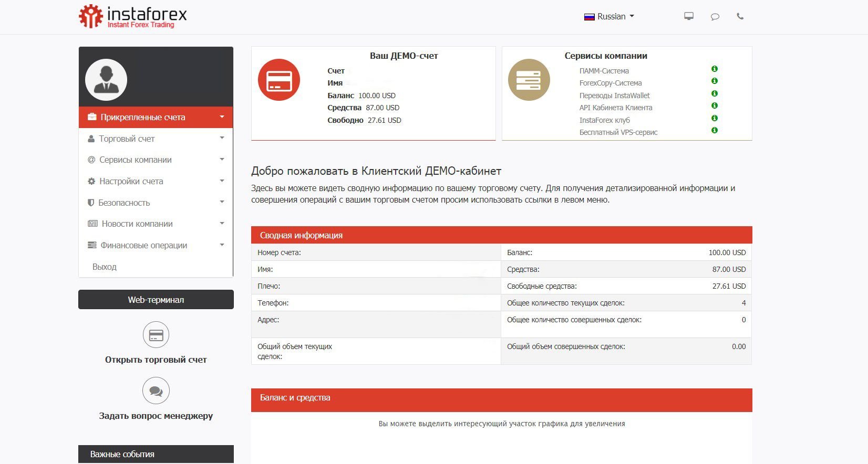This screenshot has width=868, height=464.
Task: Open the Web-терминал button
Action: (x=156, y=300)
